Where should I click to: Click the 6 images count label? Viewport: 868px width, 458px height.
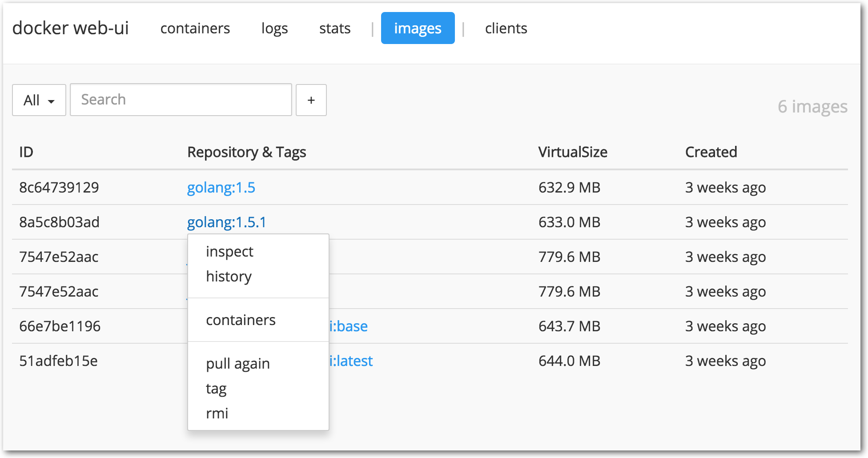tap(812, 107)
